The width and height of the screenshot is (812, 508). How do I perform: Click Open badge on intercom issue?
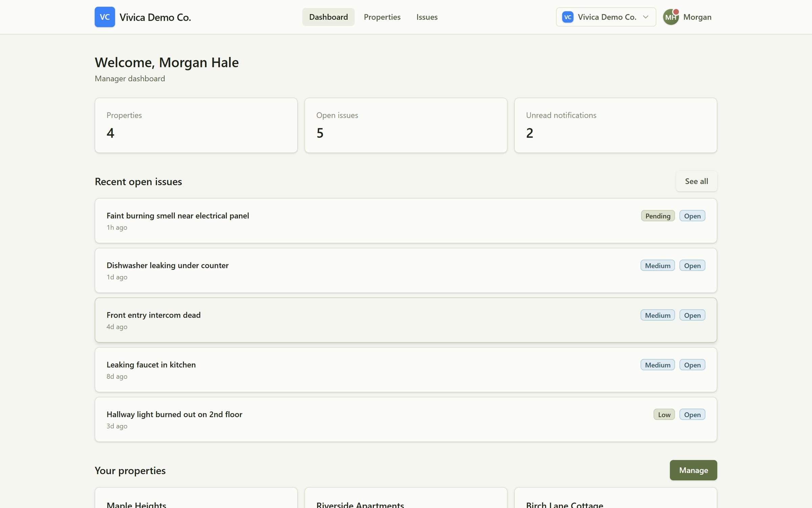pyautogui.click(x=692, y=315)
